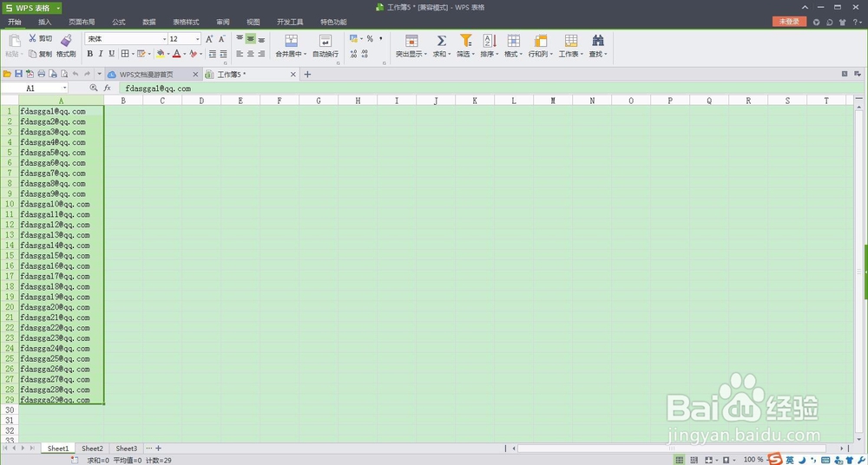Click the Cut (剪切) scissors icon

coord(33,38)
